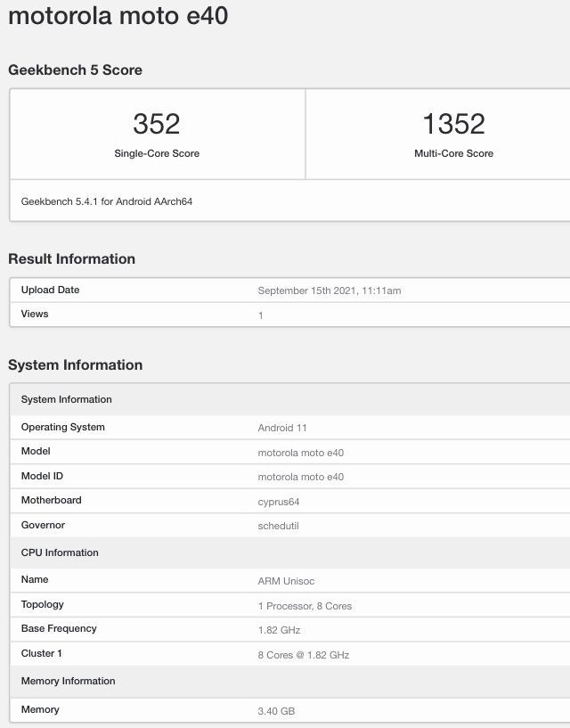Click the 'System Information' table header row
The height and width of the screenshot is (728, 570).
[x=289, y=399]
